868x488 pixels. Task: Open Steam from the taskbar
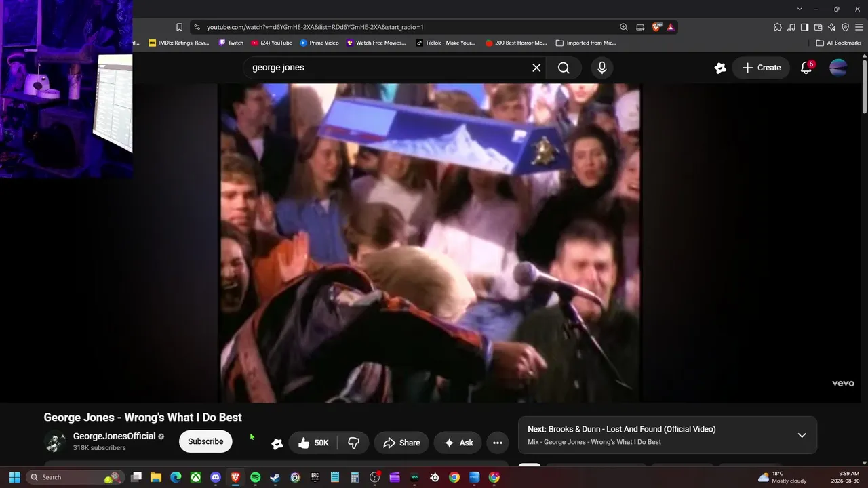click(x=275, y=477)
